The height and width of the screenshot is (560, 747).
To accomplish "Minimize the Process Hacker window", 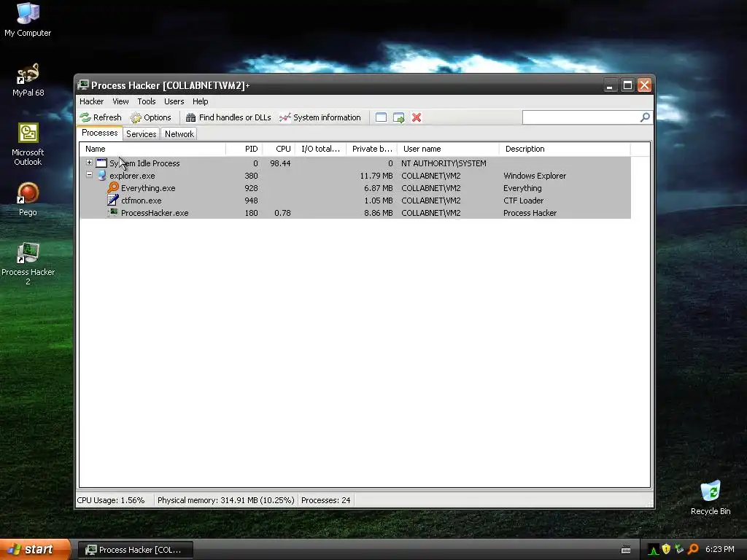I will (609, 85).
